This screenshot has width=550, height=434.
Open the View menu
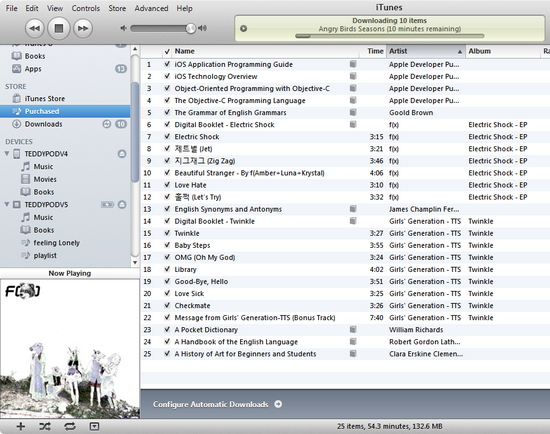[55, 8]
